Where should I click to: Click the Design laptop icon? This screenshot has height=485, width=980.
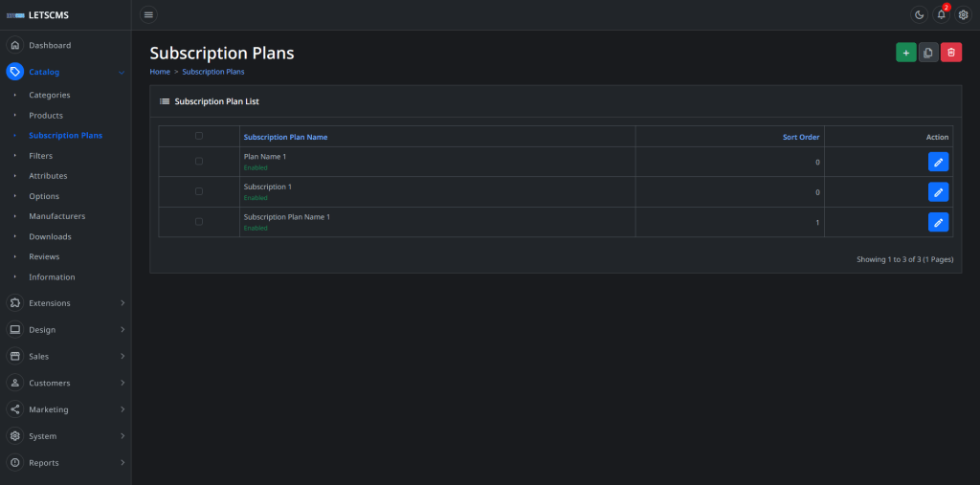point(15,329)
